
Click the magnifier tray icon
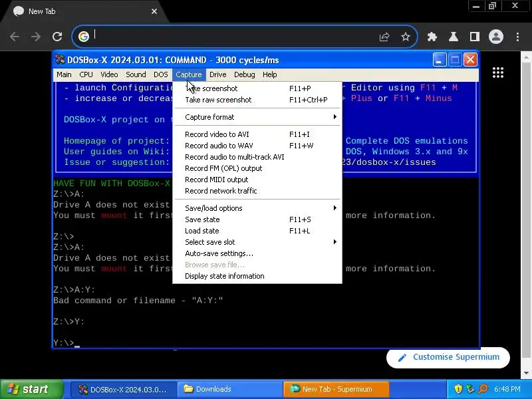483,389
